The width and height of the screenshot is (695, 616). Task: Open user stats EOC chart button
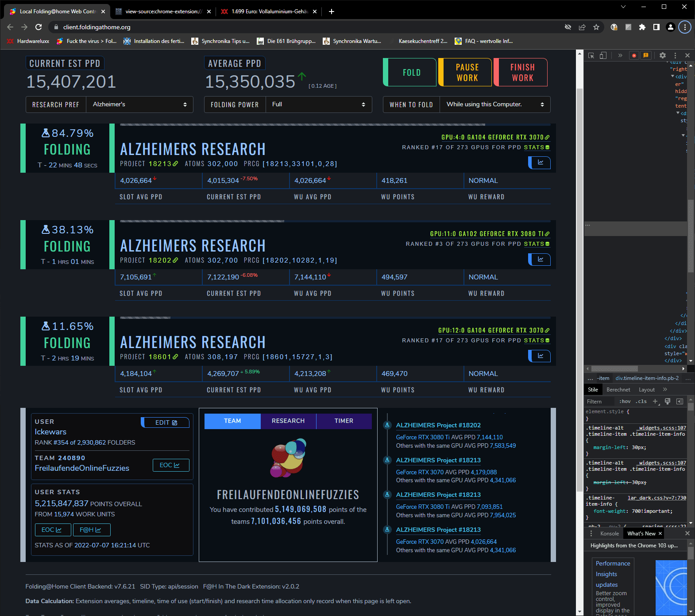pyautogui.click(x=52, y=530)
